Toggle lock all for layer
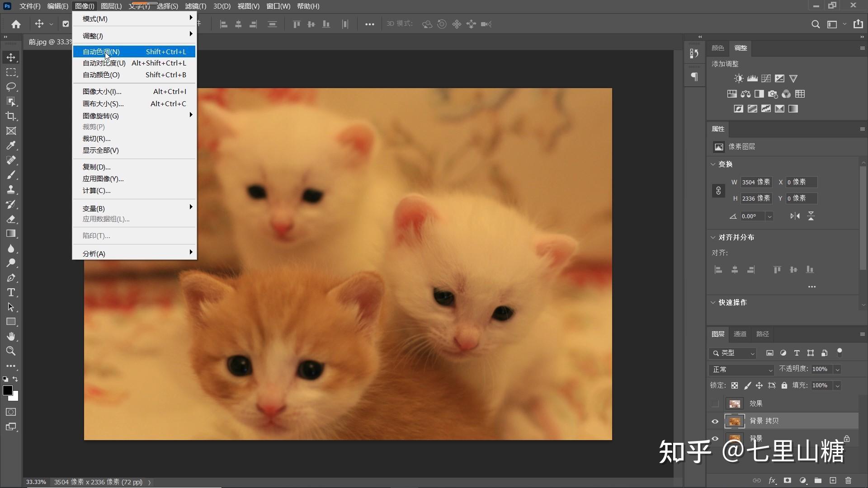 [x=784, y=385]
